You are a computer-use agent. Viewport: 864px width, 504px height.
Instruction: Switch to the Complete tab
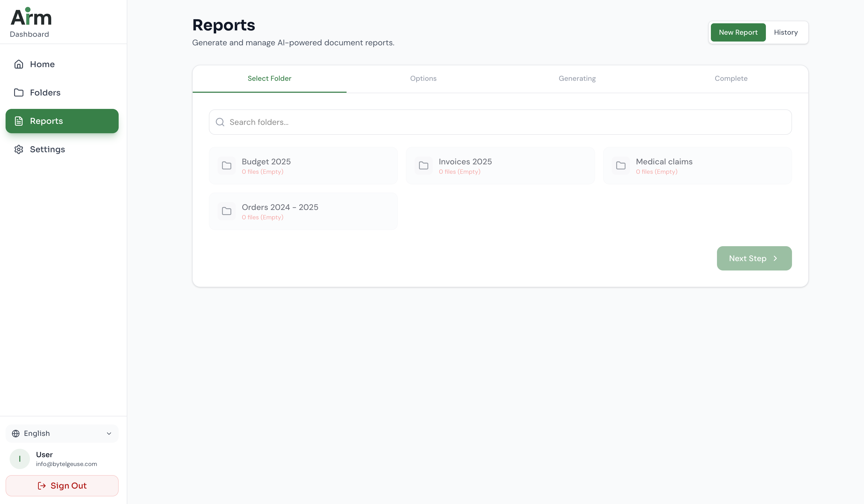click(731, 79)
